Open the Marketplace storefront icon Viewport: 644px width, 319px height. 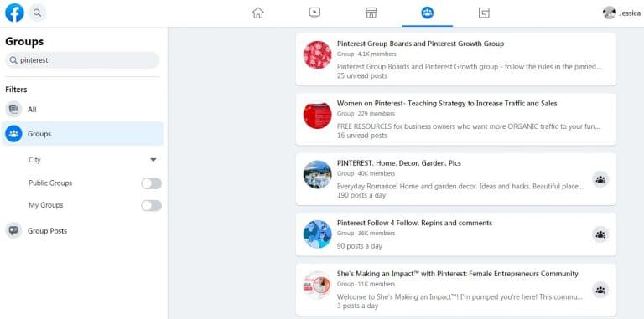(371, 13)
